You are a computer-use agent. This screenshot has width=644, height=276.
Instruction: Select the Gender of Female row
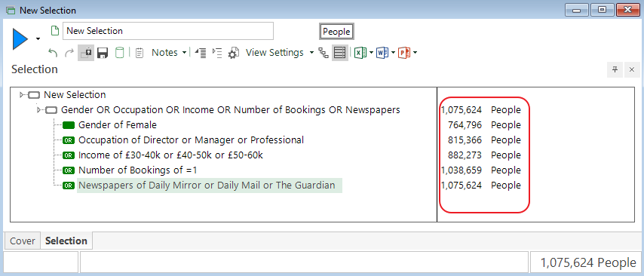[x=118, y=125]
